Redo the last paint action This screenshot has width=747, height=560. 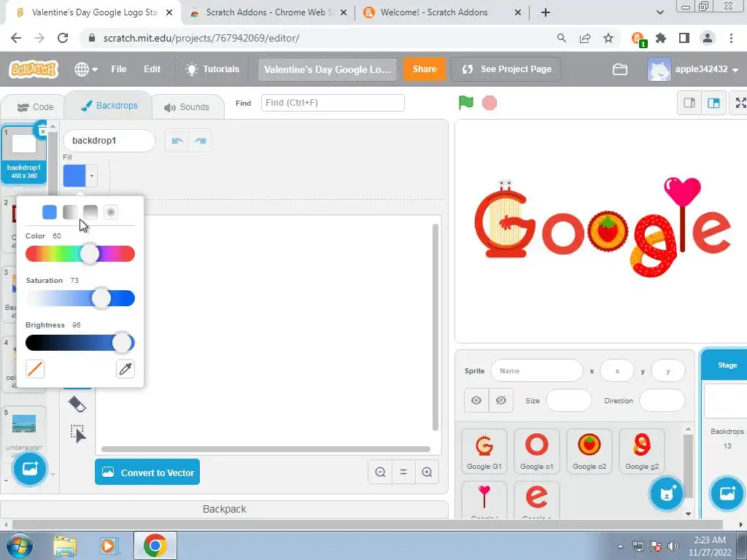click(x=201, y=141)
